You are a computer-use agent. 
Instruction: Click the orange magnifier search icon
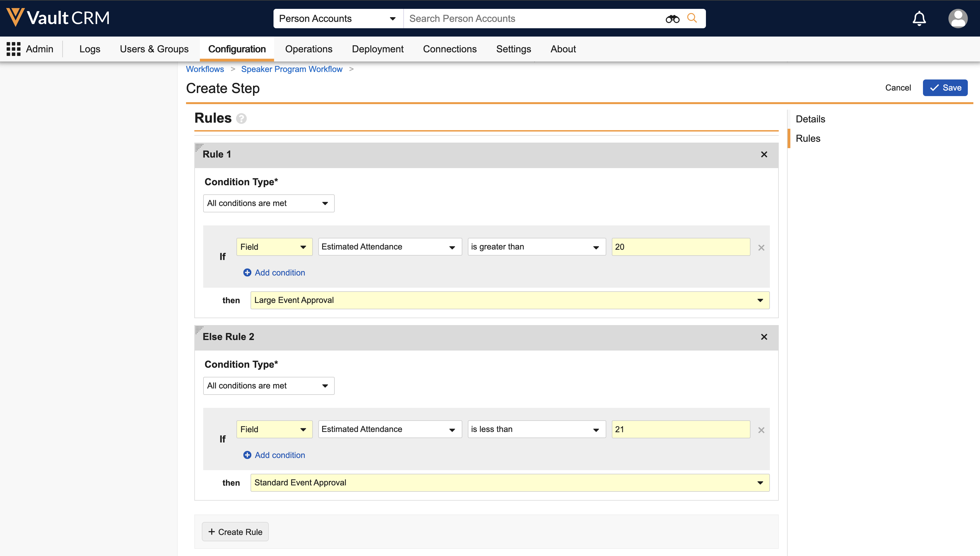pyautogui.click(x=692, y=18)
